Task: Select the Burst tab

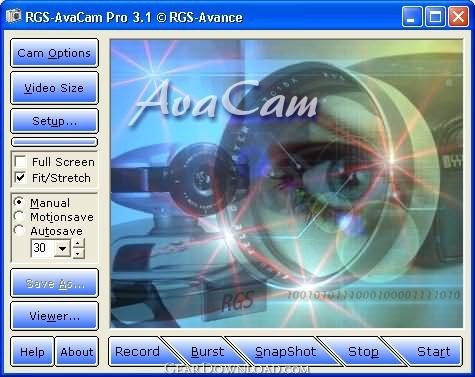Action: 207,352
